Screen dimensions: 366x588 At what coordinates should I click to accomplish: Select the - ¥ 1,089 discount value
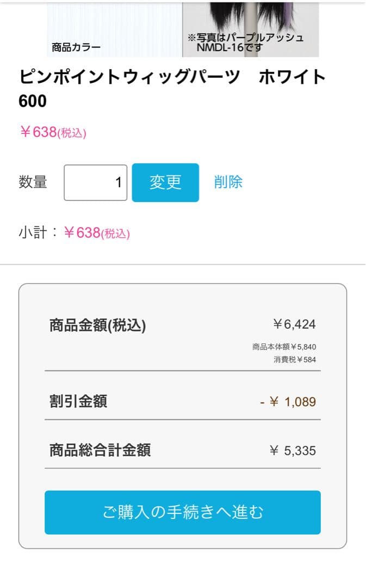(x=288, y=402)
